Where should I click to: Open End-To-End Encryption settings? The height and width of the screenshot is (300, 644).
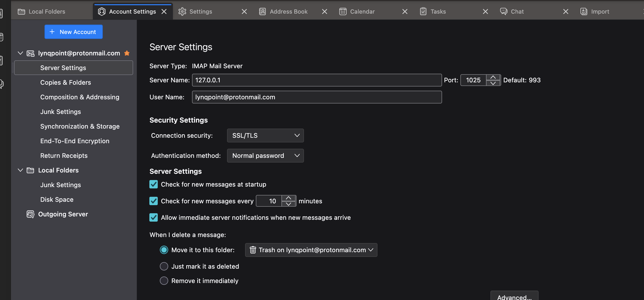click(x=73, y=141)
